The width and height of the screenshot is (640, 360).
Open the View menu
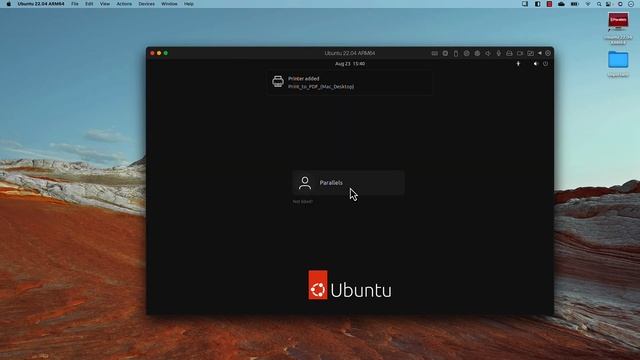[x=105, y=4]
